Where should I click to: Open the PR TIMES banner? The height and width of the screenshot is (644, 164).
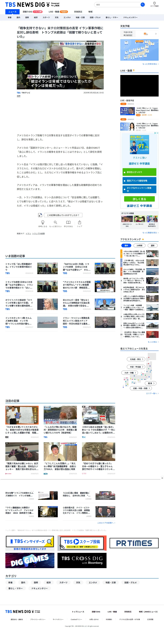134,543
